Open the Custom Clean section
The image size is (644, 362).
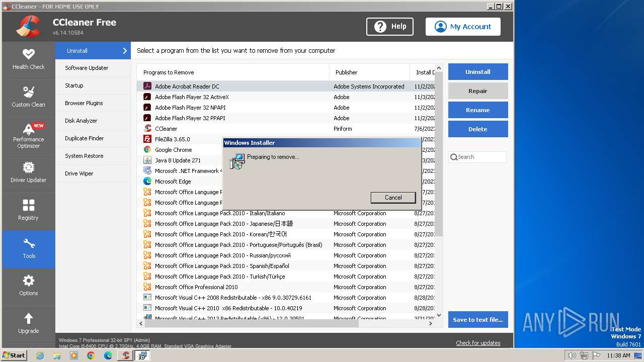(x=29, y=98)
